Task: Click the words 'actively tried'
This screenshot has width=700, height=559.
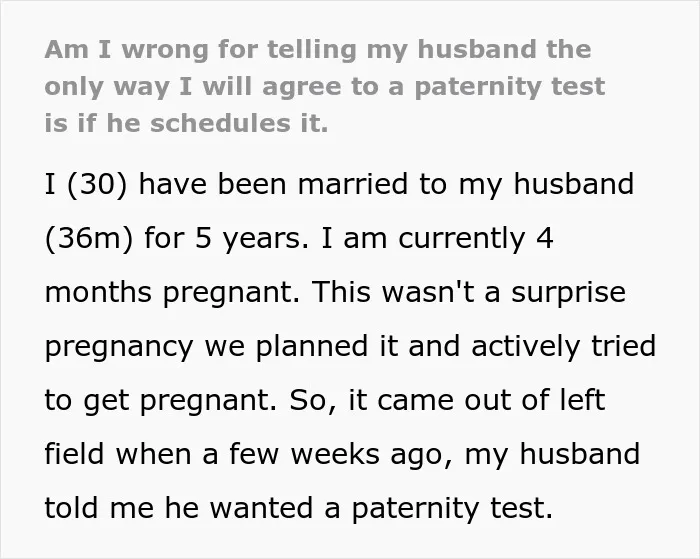Action: [x=563, y=346]
